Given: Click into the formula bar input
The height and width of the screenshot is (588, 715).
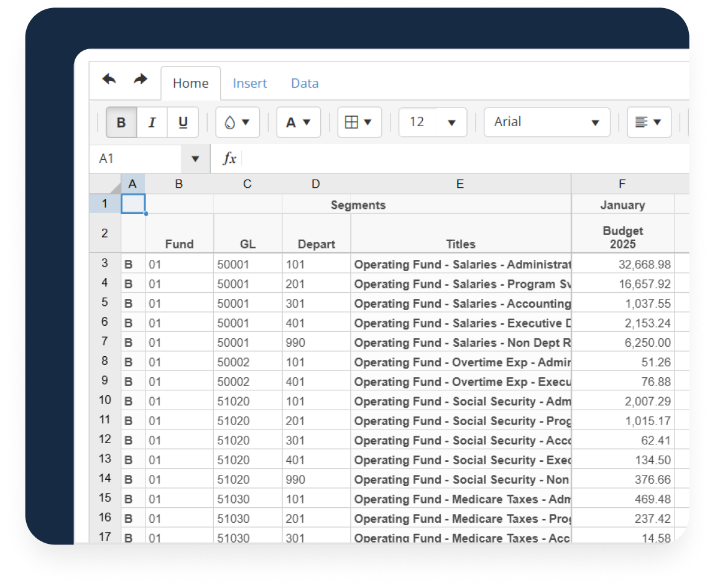Looking at the screenshot, I should click(x=465, y=158).
